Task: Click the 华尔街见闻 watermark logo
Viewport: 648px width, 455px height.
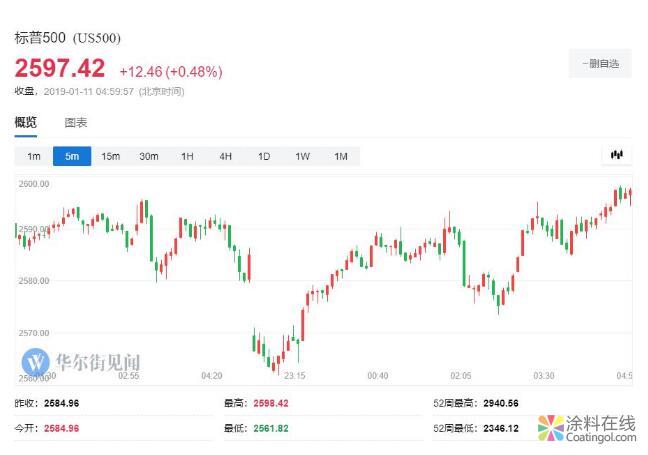Action: [83, 361]
